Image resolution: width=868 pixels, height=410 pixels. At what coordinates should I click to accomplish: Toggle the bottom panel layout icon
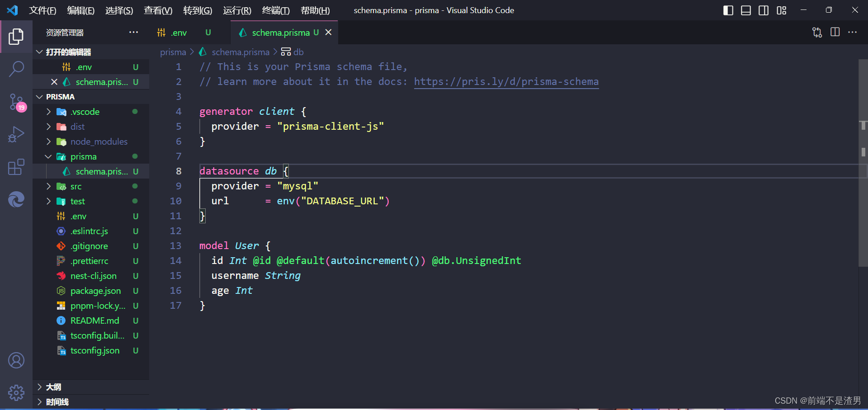pos(746,10)
